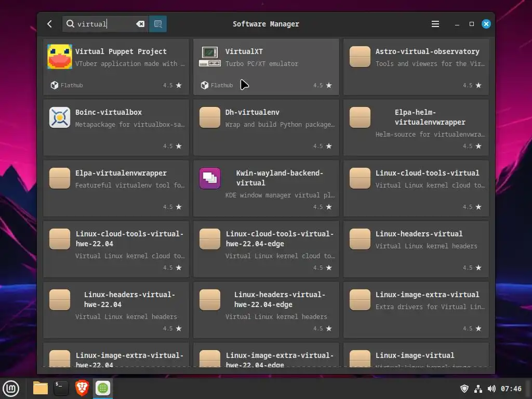Image resolution: width=532 pixels, height=399 pixels.
Task: Open 'Linux-image-virtual' title at bottom
Action: click(x=415, y=355)
